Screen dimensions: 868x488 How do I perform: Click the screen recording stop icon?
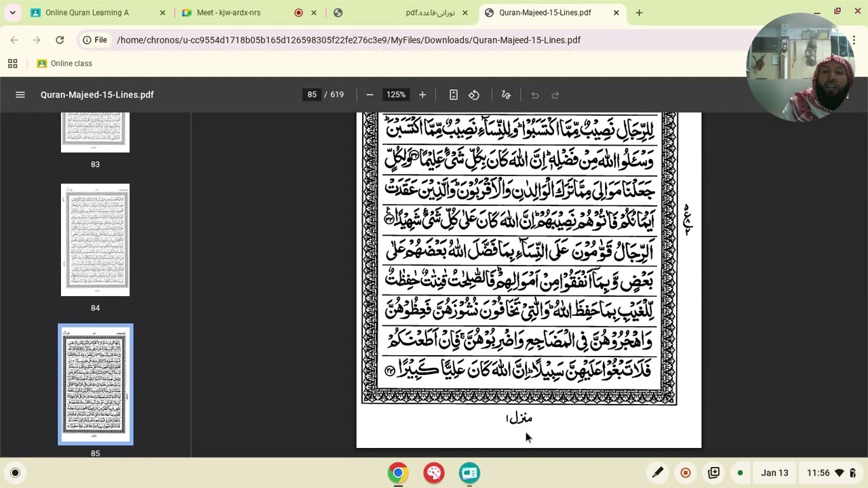pyautogui.click(x=686, y=473)
